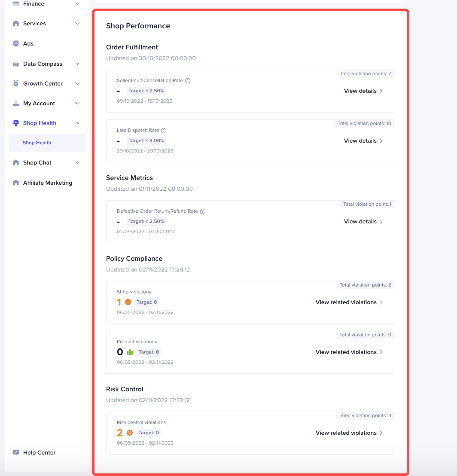Expand the My Account menu
Viewport: 457px width, 476px height.
click(77, 104)
